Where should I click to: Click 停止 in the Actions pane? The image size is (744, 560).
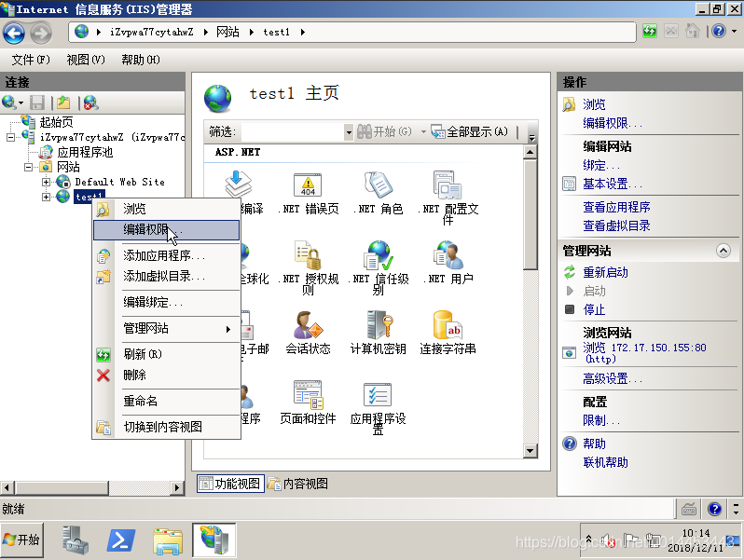(594, 309)
